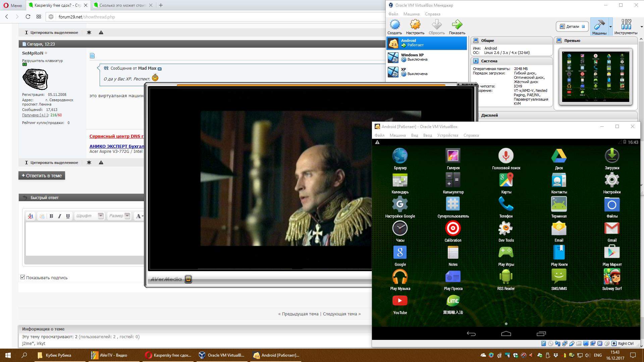The height and width of the screenshot is (362, 644).
Task: Toggle Показывать подпись checkbox
Action: 23,277
